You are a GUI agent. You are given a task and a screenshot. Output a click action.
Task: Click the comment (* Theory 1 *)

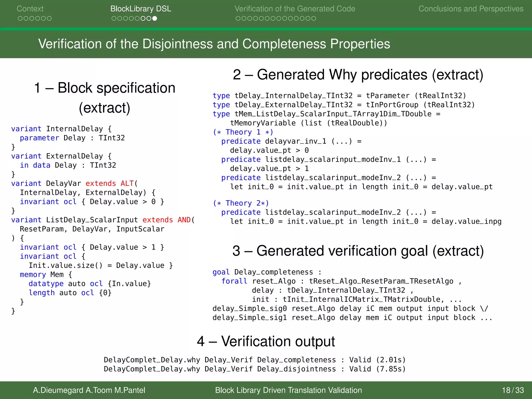[243, 132]
